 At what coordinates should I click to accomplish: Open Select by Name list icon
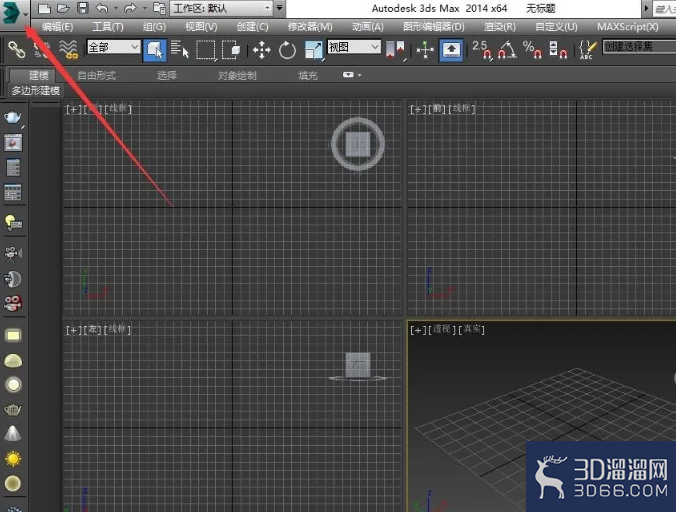(180, 49)
